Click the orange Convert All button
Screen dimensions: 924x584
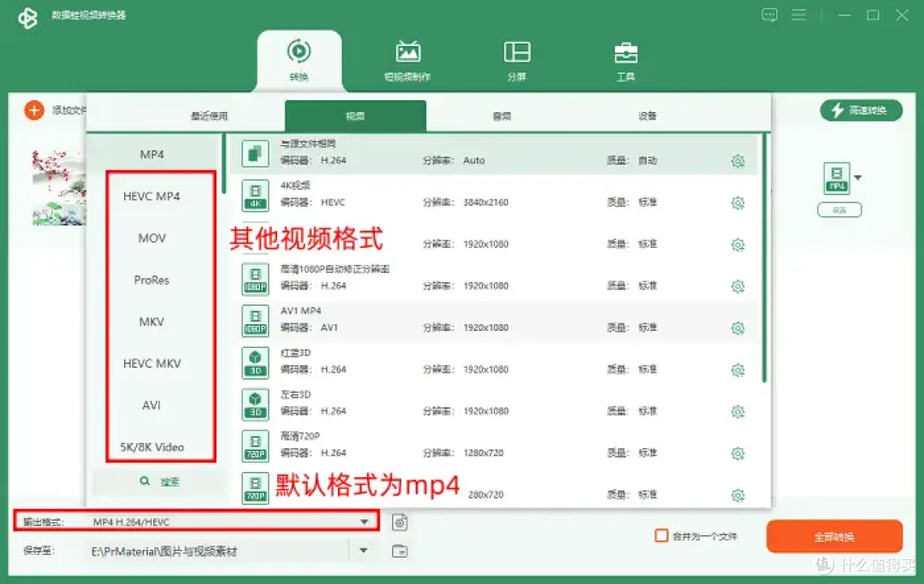click(x=834, y=536)
